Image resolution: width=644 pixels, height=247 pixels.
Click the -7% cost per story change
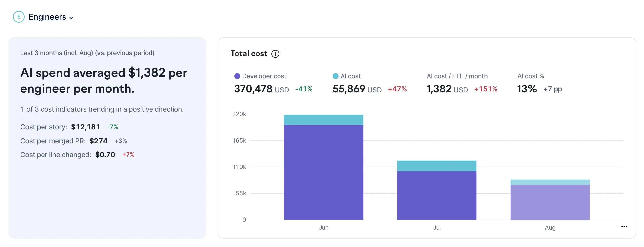(x=112, y=127)
